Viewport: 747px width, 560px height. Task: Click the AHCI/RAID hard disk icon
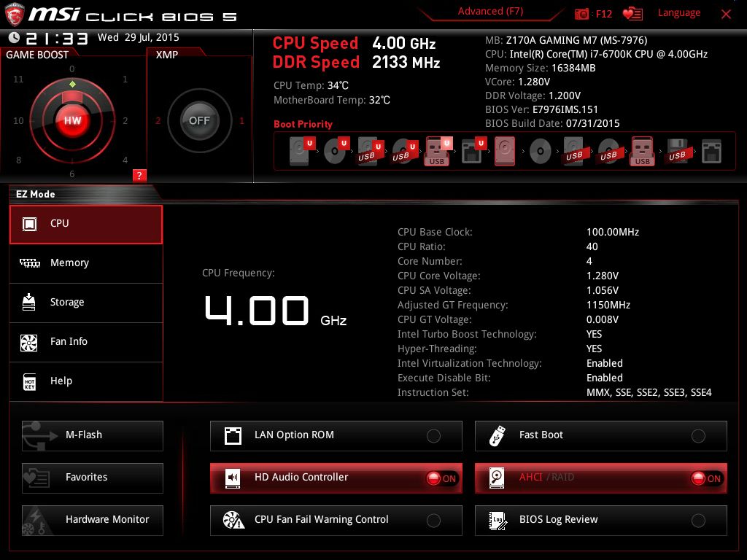click(497, 478)
